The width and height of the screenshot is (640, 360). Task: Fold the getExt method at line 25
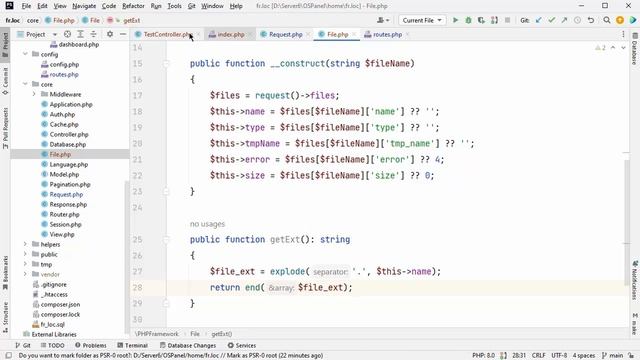click(166, 240)
